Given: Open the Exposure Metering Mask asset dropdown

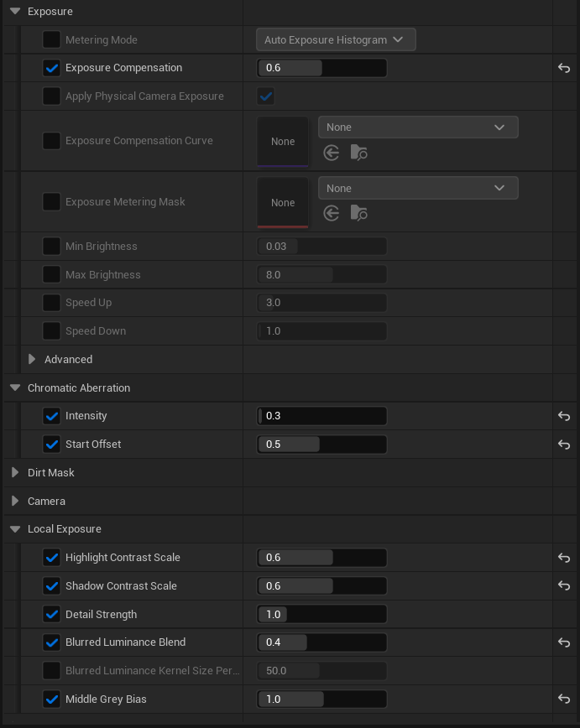Looking at the screenshot, I should click(418, 189).
